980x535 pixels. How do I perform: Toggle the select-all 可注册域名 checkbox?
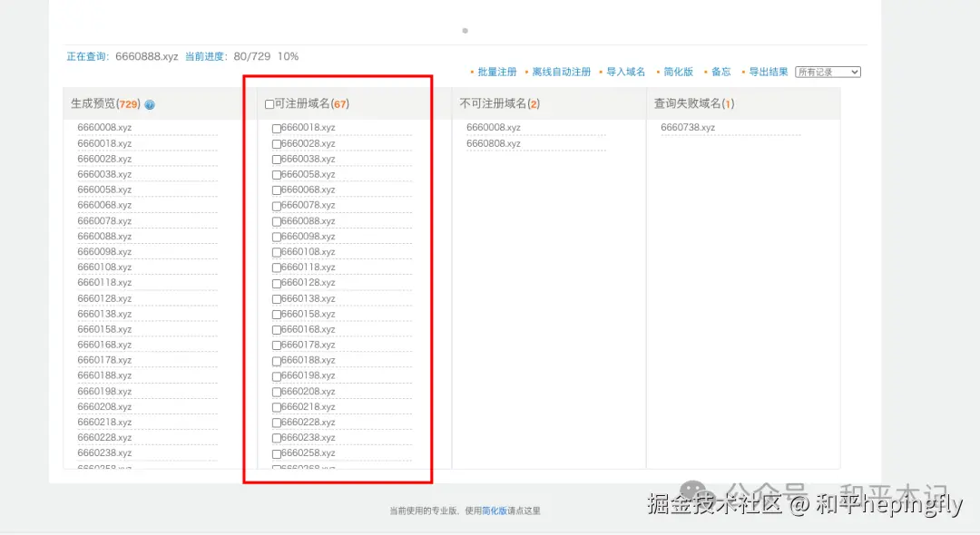(x=269, y=104)
